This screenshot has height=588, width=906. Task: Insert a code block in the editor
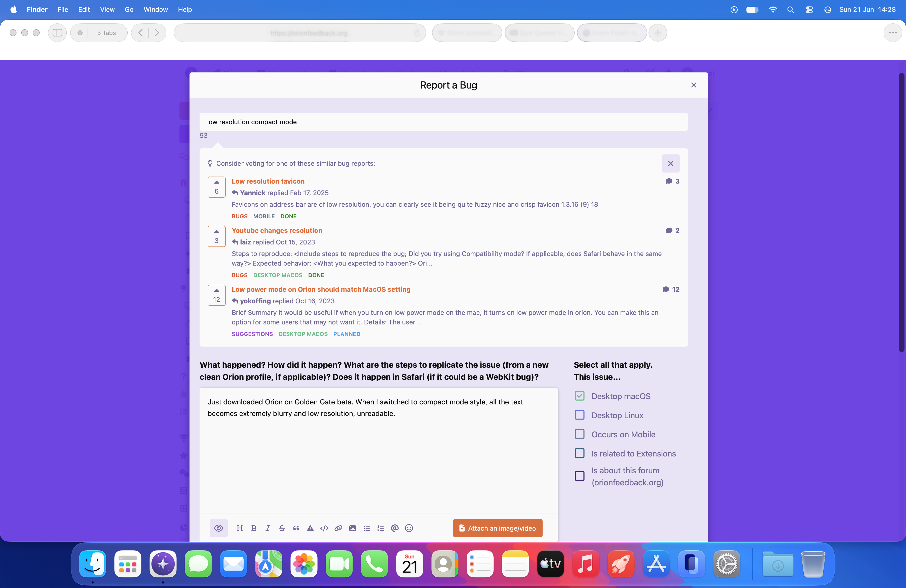[324, 528]
